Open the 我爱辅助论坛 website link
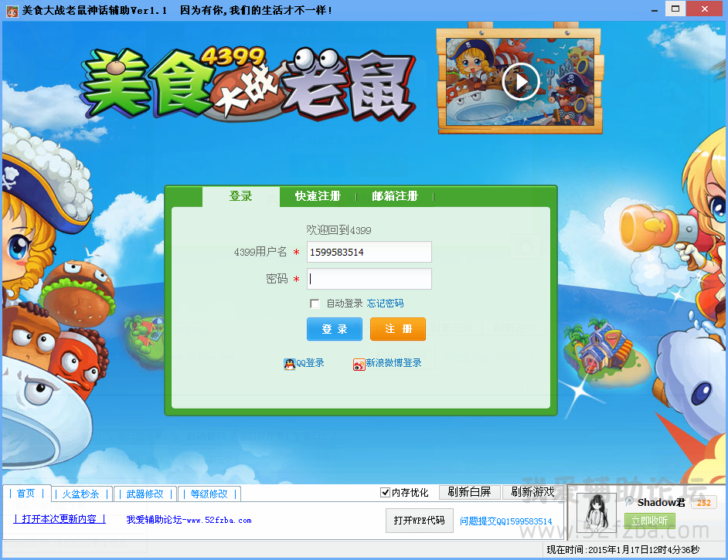The height and width of the screenshot is (560, 728). pos(189,520)
